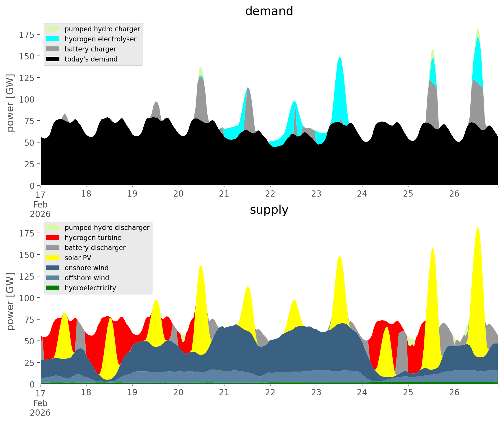This screenshot has width=504, height=423.
Task: Click the 26 date tick on demand chart
Action: point(454,194)
